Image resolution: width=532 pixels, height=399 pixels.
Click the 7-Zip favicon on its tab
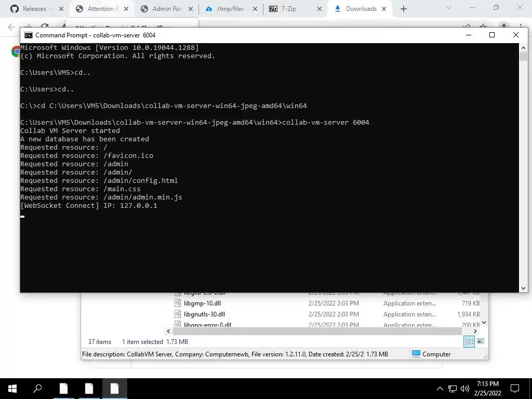pyautogui.click(x=273, y=9)
